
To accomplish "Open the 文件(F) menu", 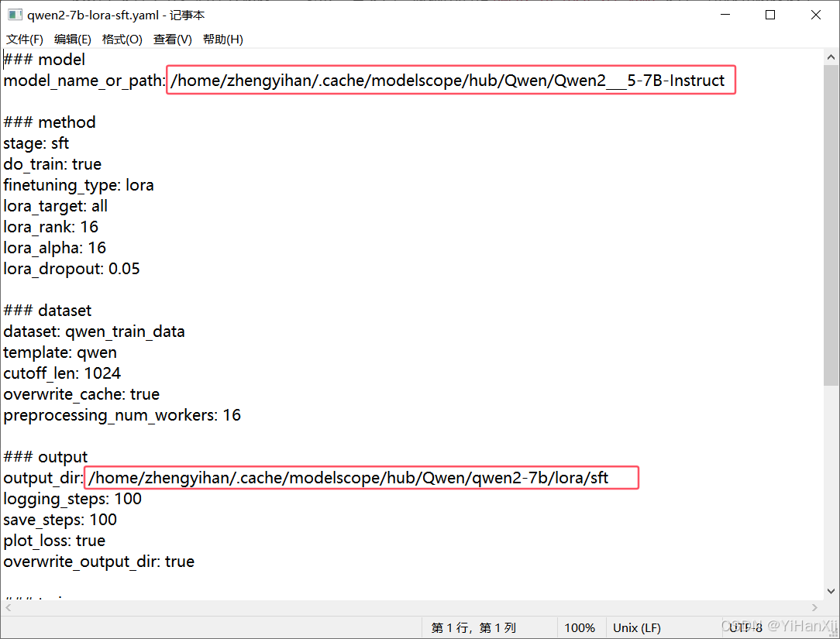I will point(25,39).
